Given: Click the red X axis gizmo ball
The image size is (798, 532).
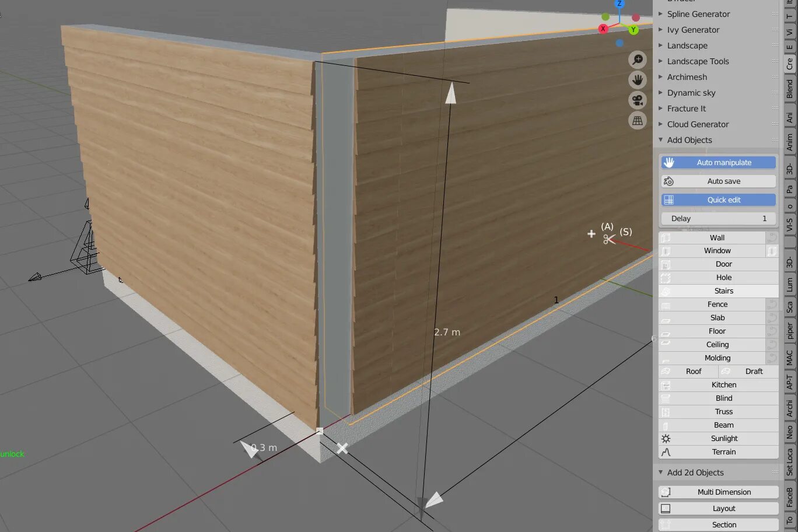Looking at the screenshot, I should [x=603, y=28].
